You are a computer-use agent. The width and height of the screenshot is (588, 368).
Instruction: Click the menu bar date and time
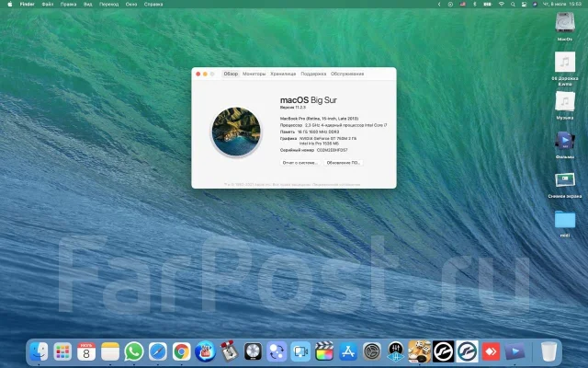(562, 4)
